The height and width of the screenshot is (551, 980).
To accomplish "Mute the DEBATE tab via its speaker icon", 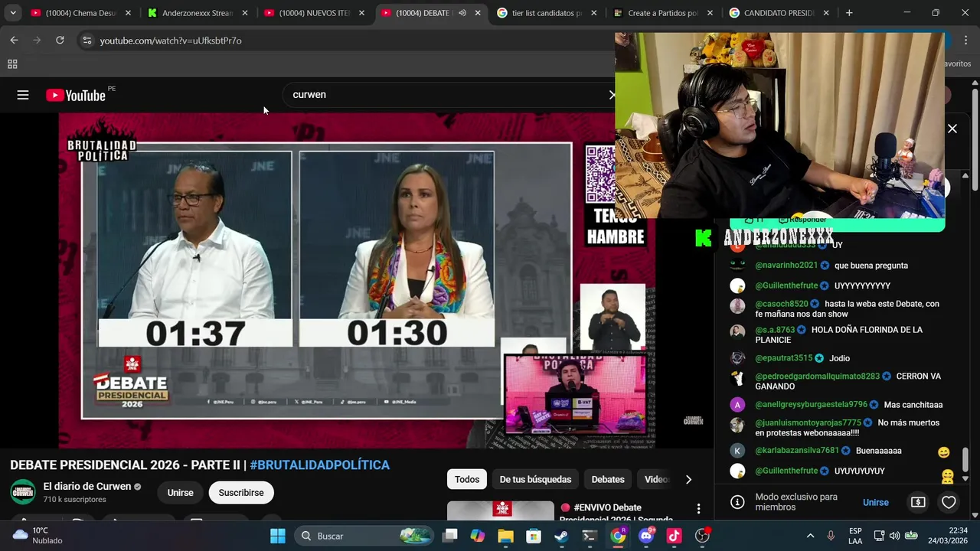I will point(462,13).
